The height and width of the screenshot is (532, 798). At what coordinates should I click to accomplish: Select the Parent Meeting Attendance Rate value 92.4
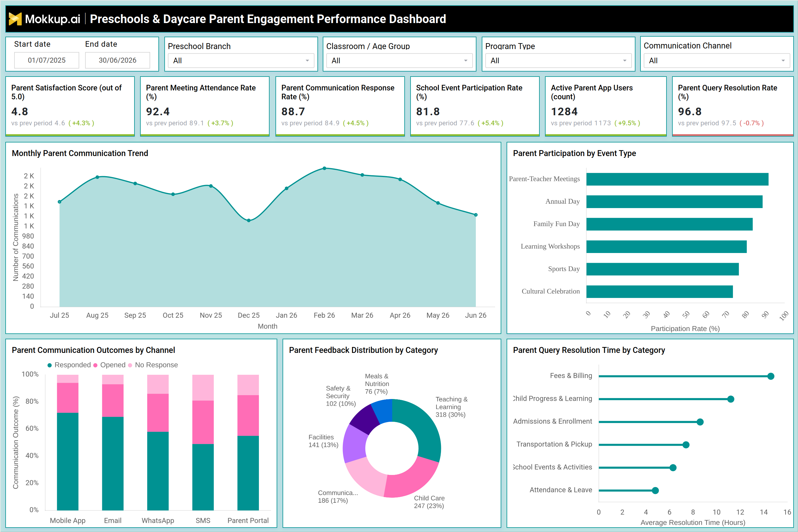coord(158,112)
